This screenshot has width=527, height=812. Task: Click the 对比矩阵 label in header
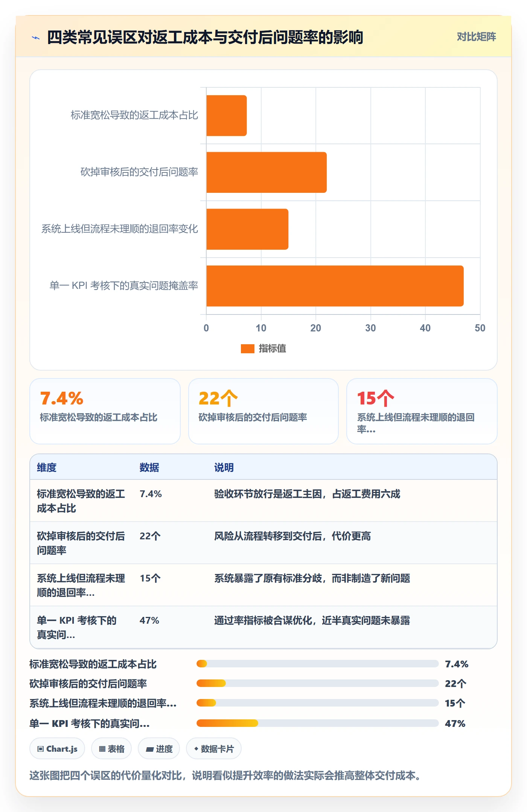[x=476, y=37]
